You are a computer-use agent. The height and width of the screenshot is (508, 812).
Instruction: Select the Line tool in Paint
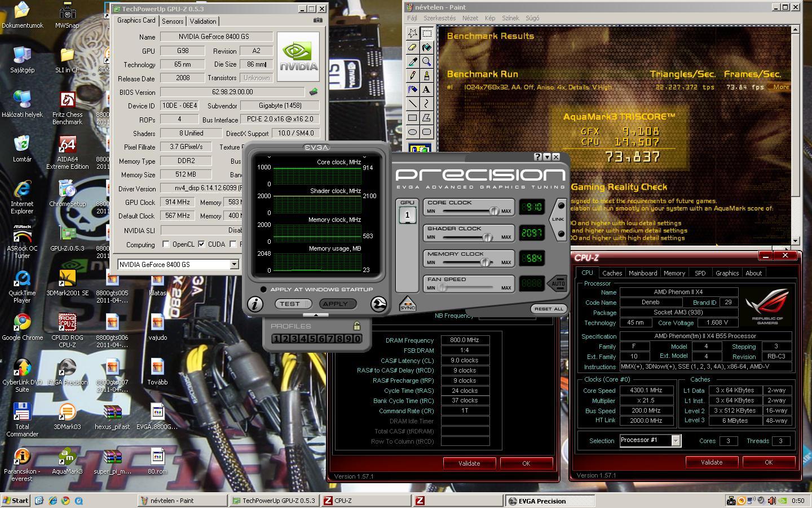point(413,104)
